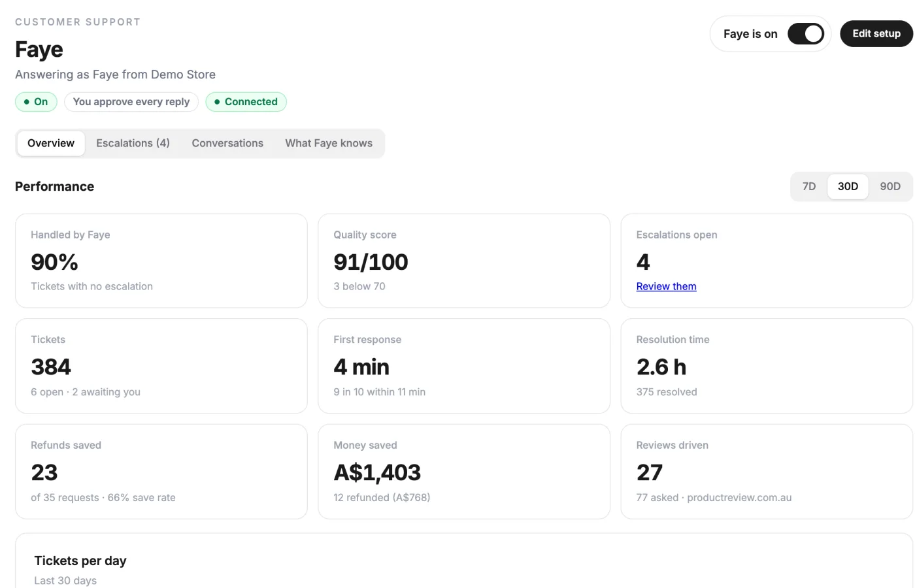Follow the Review them link
The height and width of the screenshot is (588, 915).
point(666,286)
